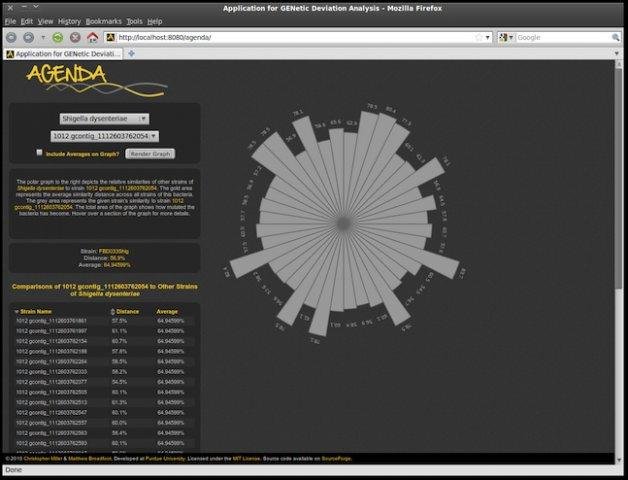The image size is (628, 480).
Task: Select the Application for GENetic Deviation tab
Action: 64,54
